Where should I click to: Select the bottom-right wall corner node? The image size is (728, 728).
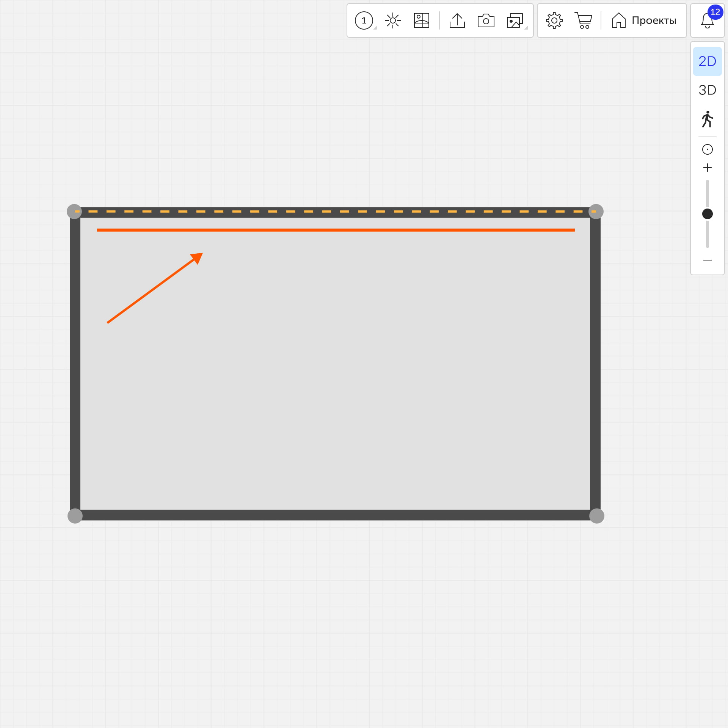tap(596, 516)
